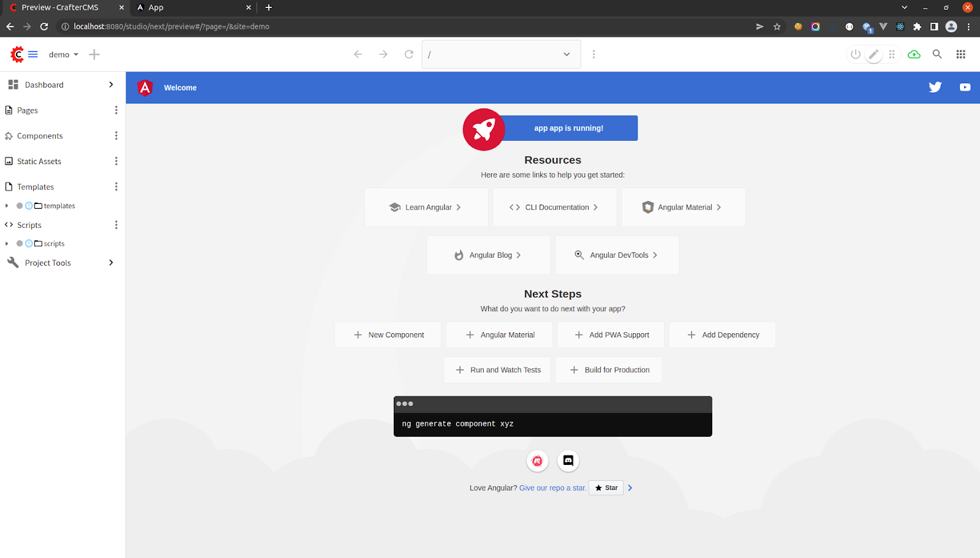This screenshot has width=980, height=558.
Task: Toggle edit mode pencil switch
Action: coord(873,55)
